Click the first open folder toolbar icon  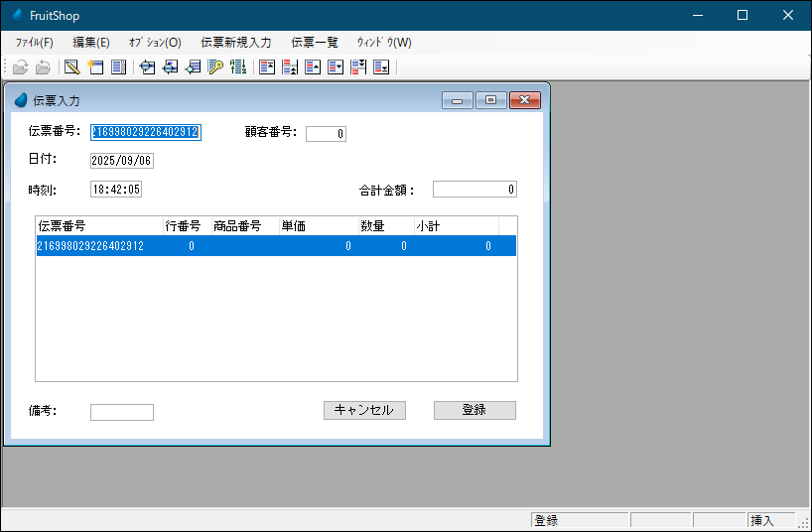click(x=20, y=67)
